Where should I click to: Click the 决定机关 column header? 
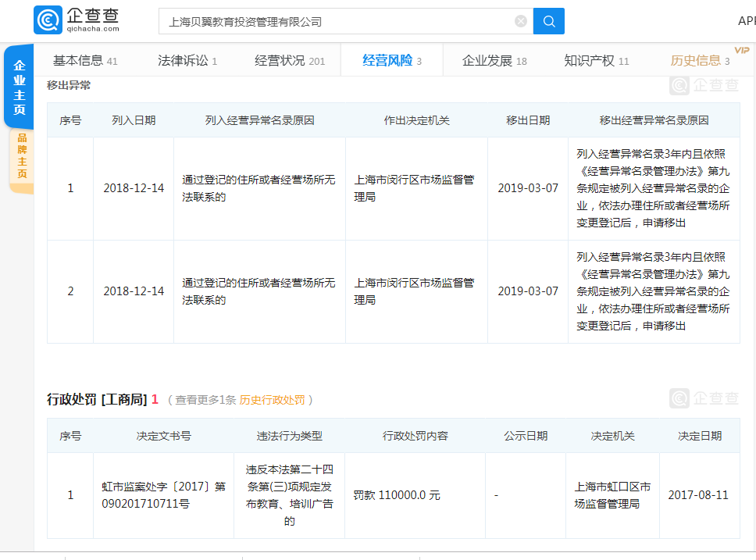pos(613,436)
